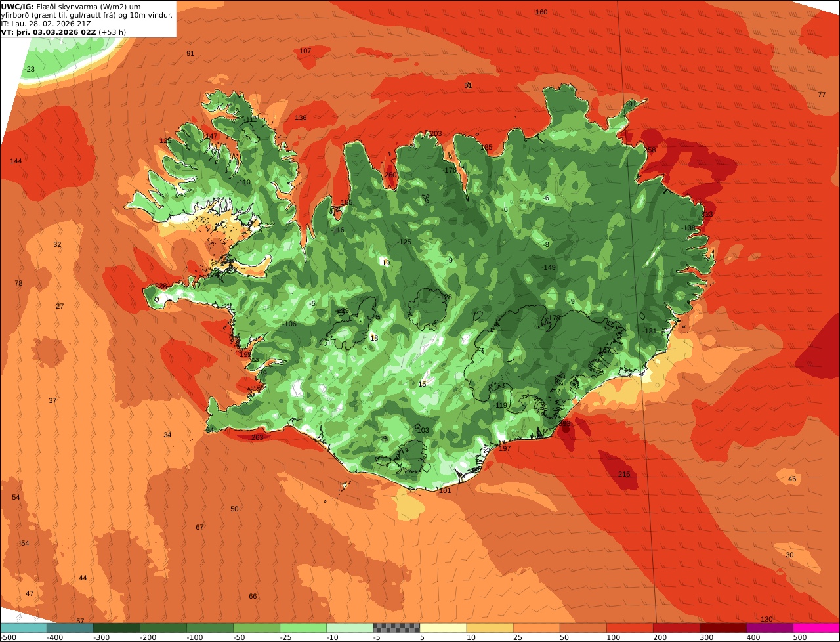Click the map value '19' in north-central Iceland
The image size is (840, 642).
[x=386, y=263]
